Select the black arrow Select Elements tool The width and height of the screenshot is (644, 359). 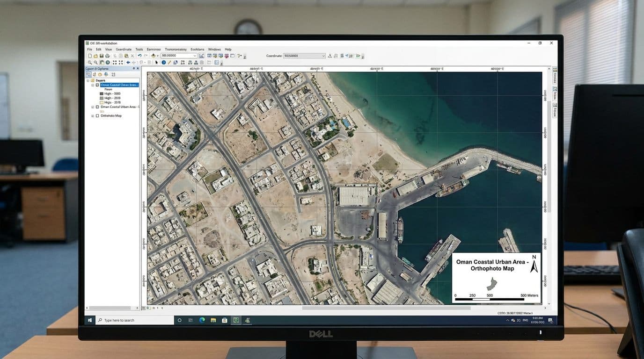[156, 62]
